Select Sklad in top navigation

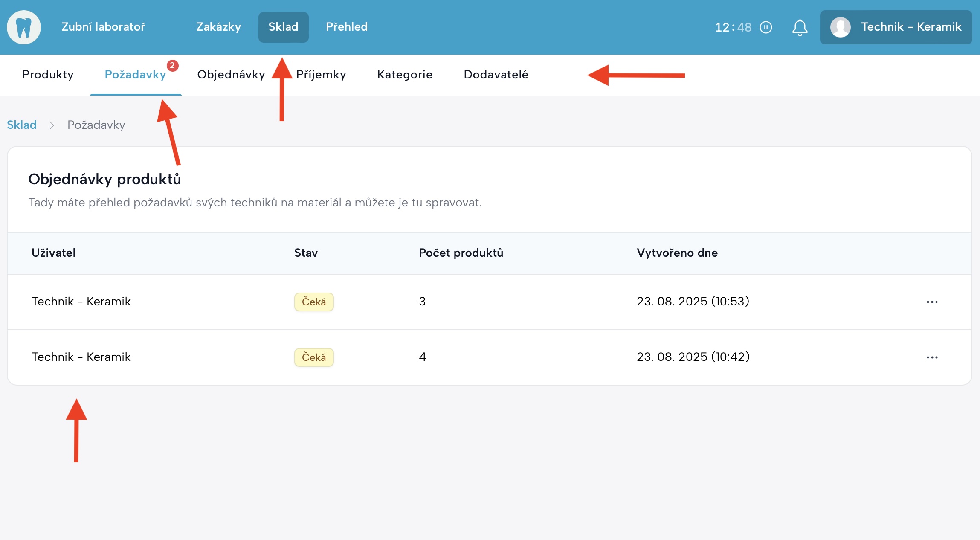pyautogui.click(x=283, y=27)
